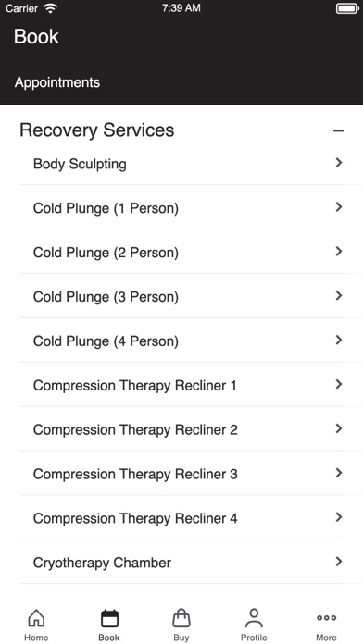
Task: Select the Appointments tab
Action: 57,82
